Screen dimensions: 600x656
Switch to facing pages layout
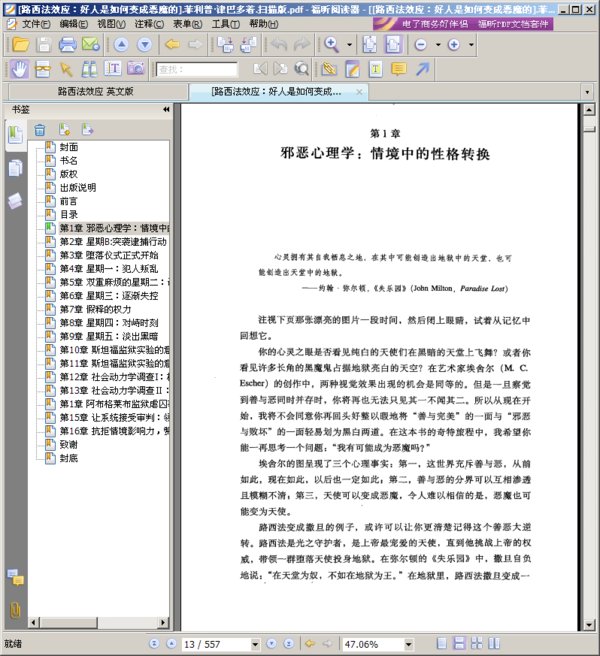click(x=494, y=643)
